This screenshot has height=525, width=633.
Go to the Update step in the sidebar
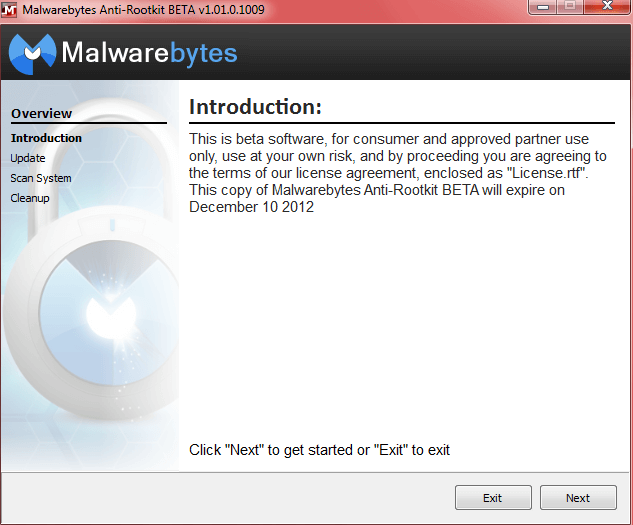28,158
